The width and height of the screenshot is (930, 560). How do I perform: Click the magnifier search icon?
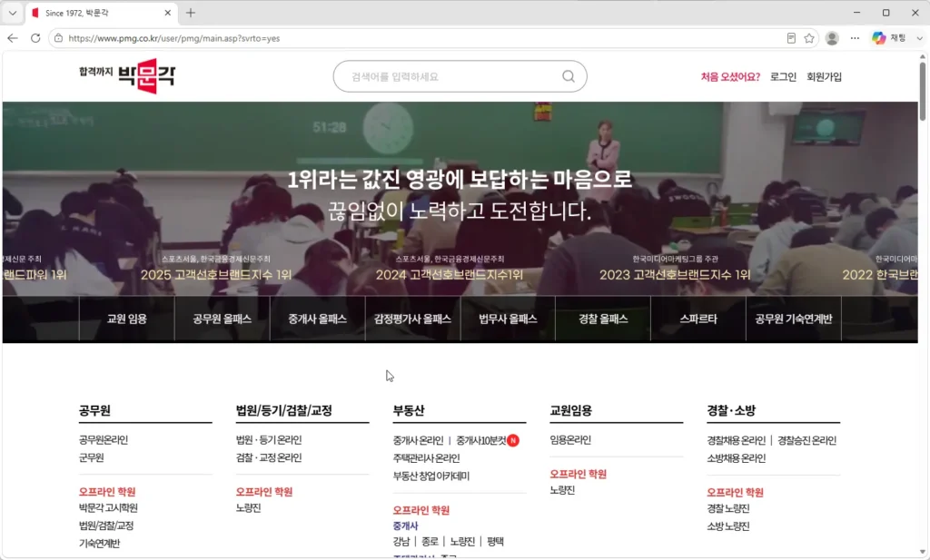click(569, 76)
